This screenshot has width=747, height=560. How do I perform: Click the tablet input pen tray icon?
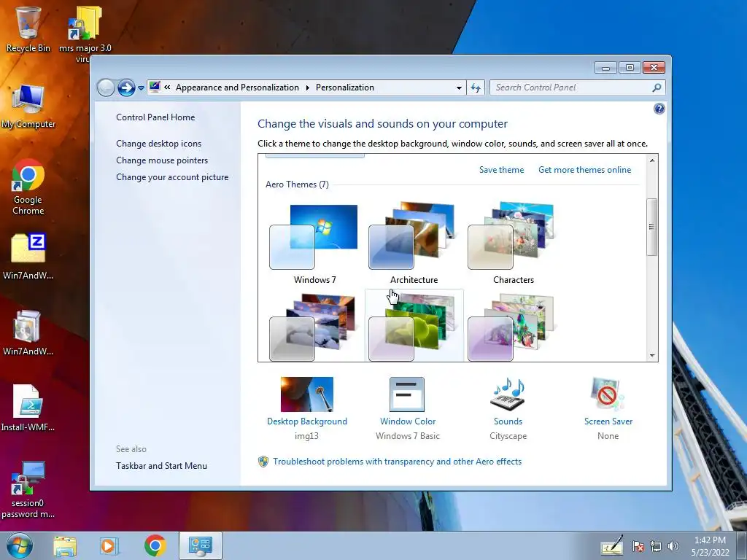coord(612,546)
